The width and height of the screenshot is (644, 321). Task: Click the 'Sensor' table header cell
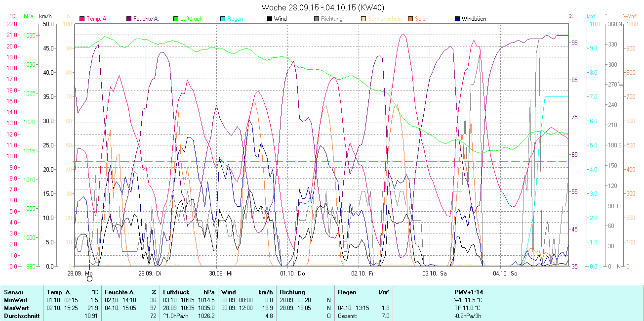14,292
